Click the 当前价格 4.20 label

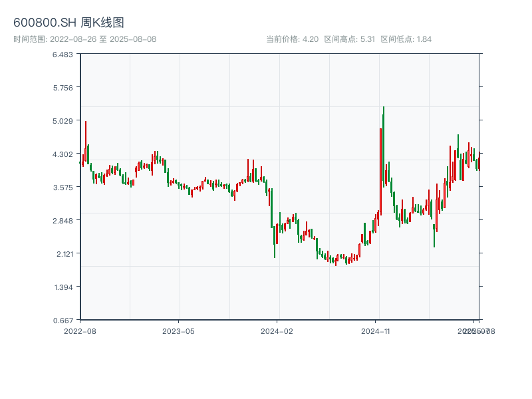292,39
